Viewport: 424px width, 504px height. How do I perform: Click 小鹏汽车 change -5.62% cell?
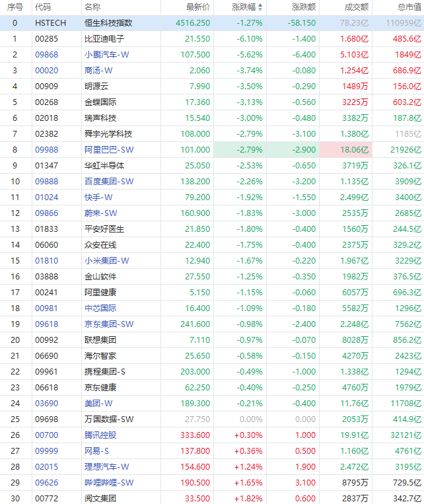[x=250, y=55]
